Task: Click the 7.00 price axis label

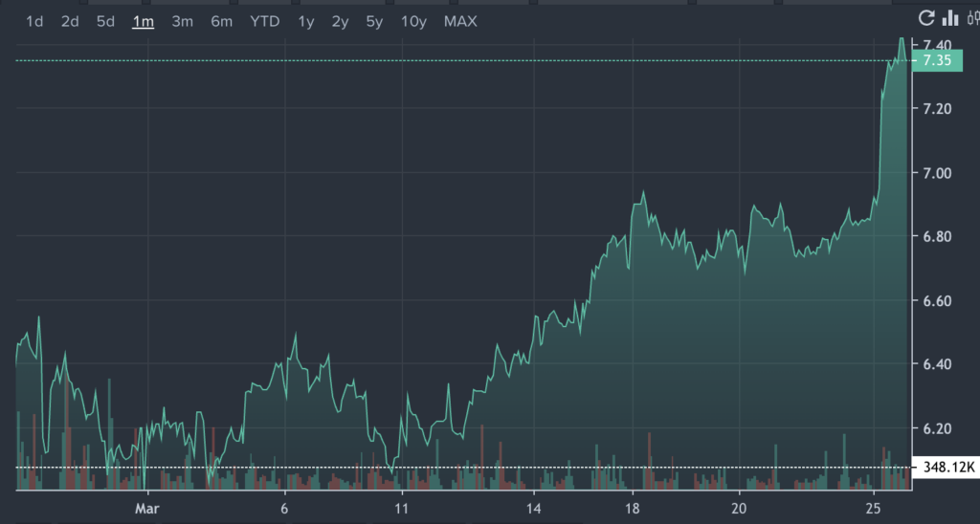Action: pyautogui.click(x=938, y=173)
